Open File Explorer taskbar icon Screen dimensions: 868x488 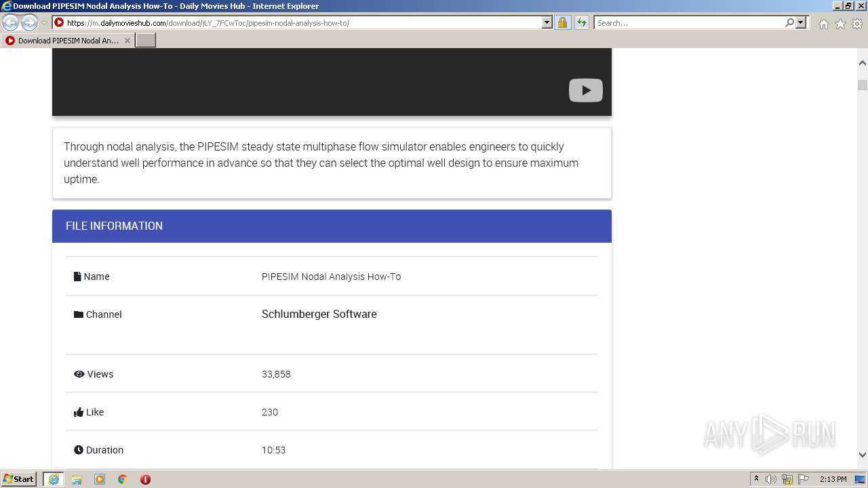(77, 479)
